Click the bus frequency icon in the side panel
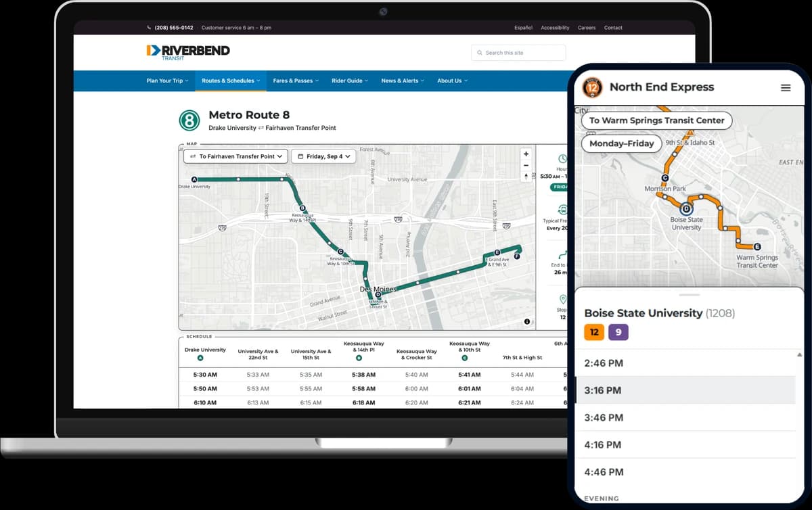Screen dimensions: 812x510 point(562,210)
